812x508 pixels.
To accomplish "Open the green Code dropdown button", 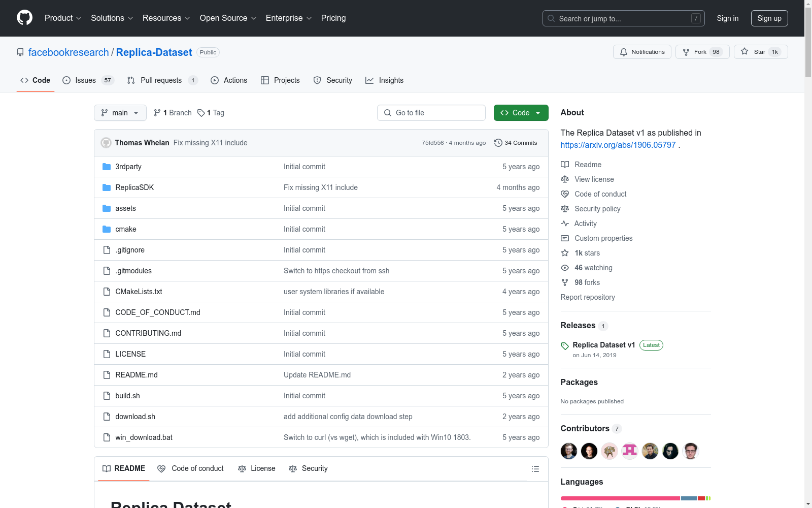I will tap(521, 113).
